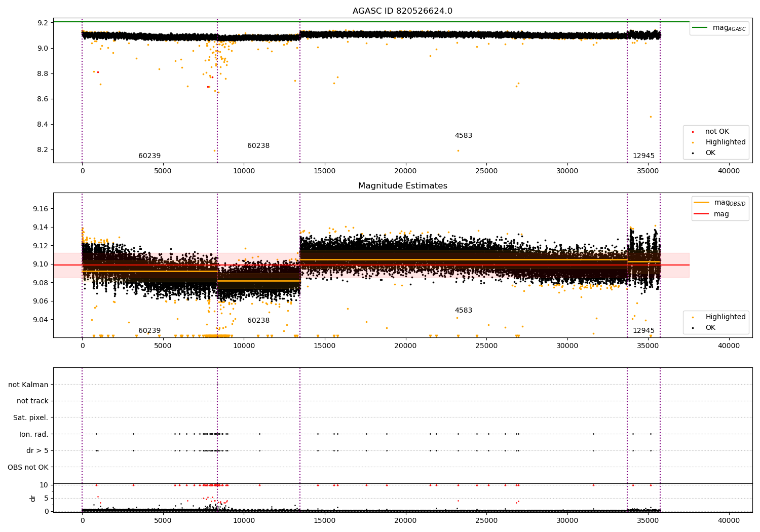
Task: Click the 40000 x-axis tick in top plot
Action: click(729, 171)
